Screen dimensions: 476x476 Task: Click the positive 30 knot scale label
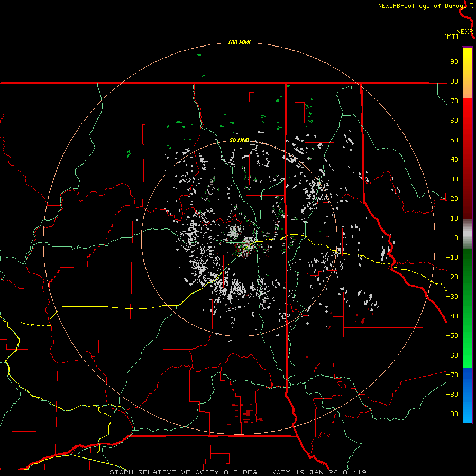pyautogui.click(x=454, y=179)
